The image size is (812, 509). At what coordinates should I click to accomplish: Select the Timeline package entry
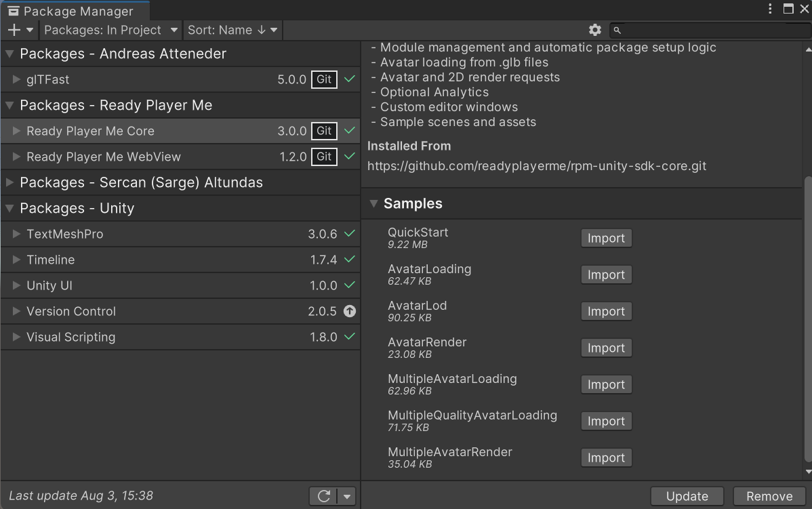(x=51, y=260)
